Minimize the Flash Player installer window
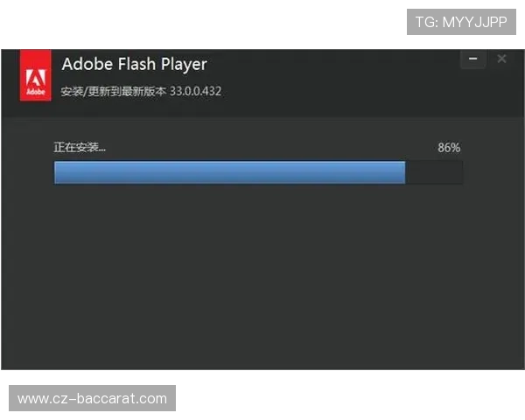This screenshot has width=525, height=420. pos(473,59)
